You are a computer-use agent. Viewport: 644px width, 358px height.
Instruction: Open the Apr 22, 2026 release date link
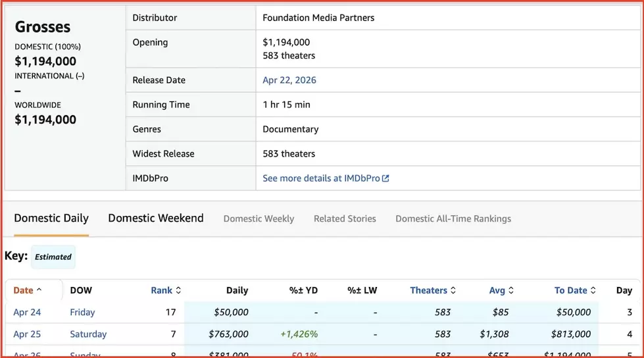(x=289, y=80)
